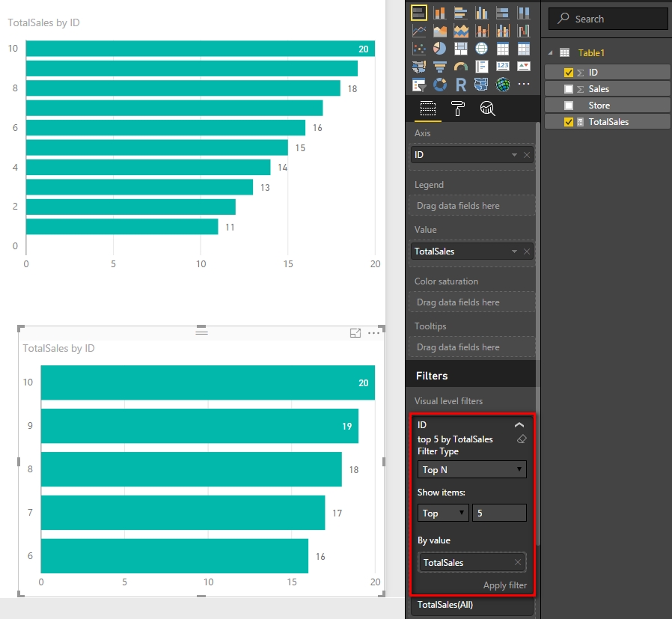Image resolution: width=672 pixels, height=619 pixels.
Task: Select the area chart visual
Action: pos(440,31)
